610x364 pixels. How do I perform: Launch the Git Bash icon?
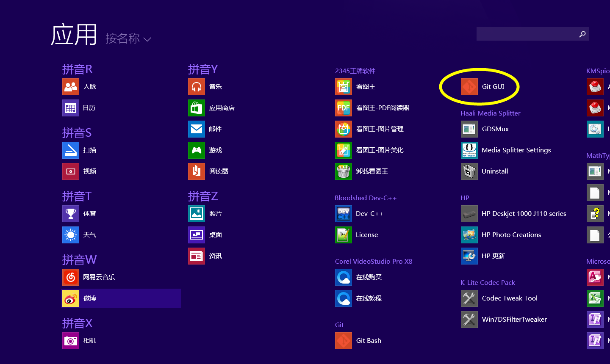[344, 341]
